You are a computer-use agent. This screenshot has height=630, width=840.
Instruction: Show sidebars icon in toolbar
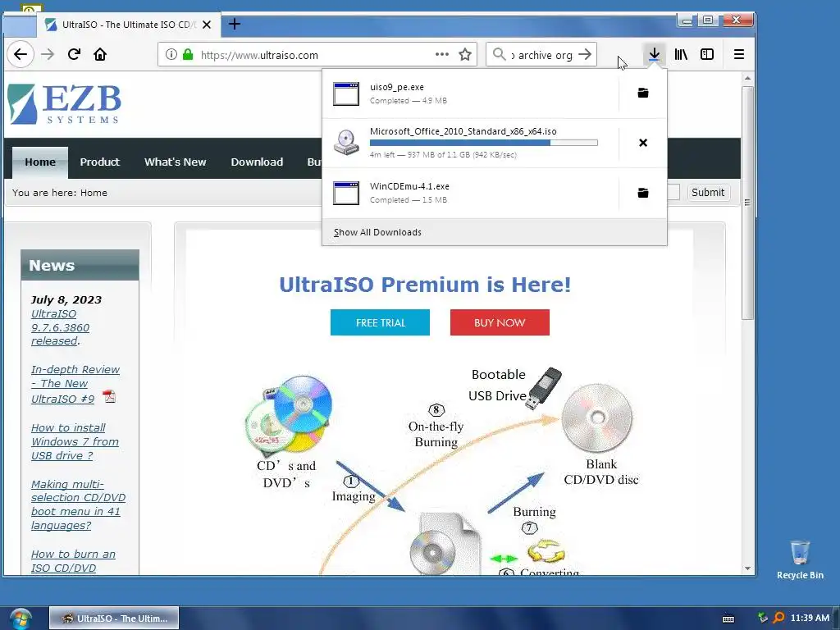click(707, 54)
